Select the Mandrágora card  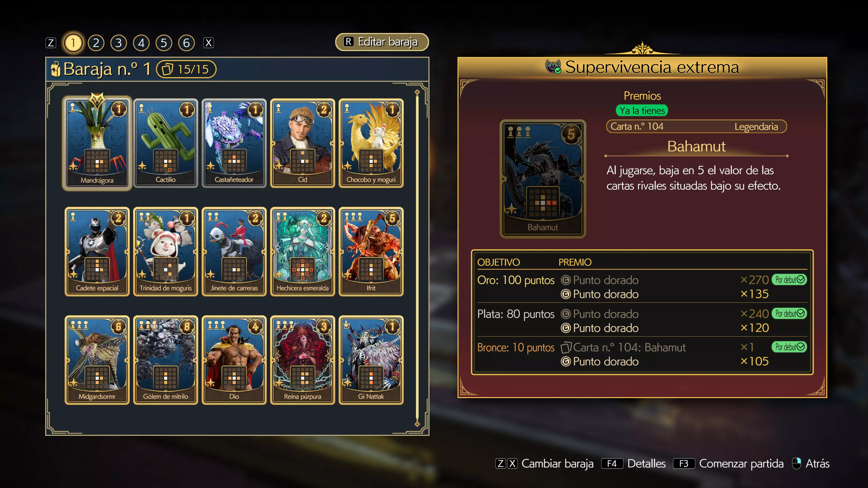click(x=97, y=143)
